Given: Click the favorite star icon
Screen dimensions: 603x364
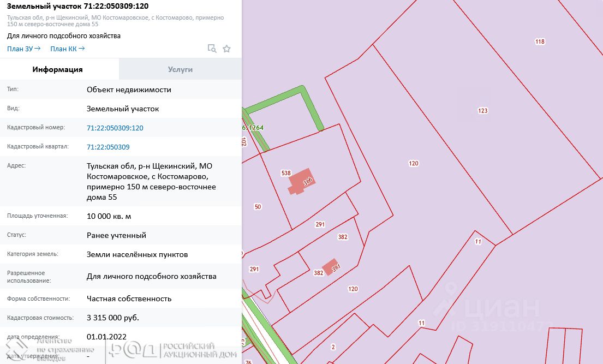Looking at the screenshot, I should [x=227, y=49].
